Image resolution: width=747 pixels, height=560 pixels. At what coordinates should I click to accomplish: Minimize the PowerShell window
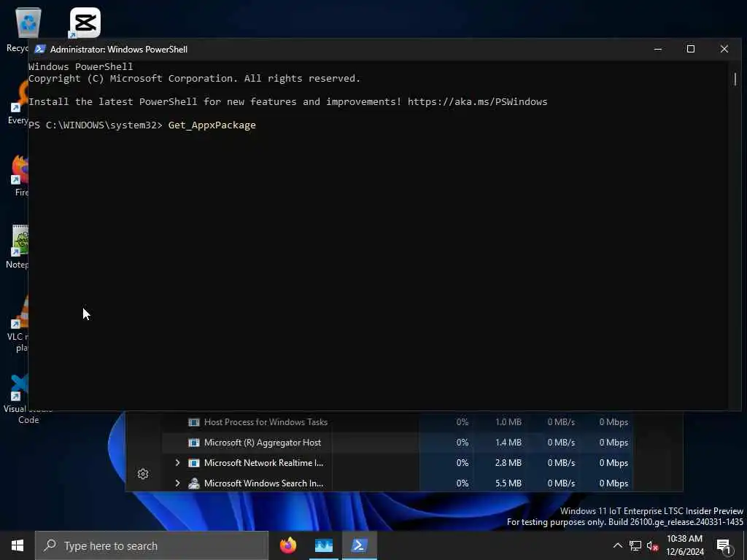pyautogui.click(x=658, y=49)
